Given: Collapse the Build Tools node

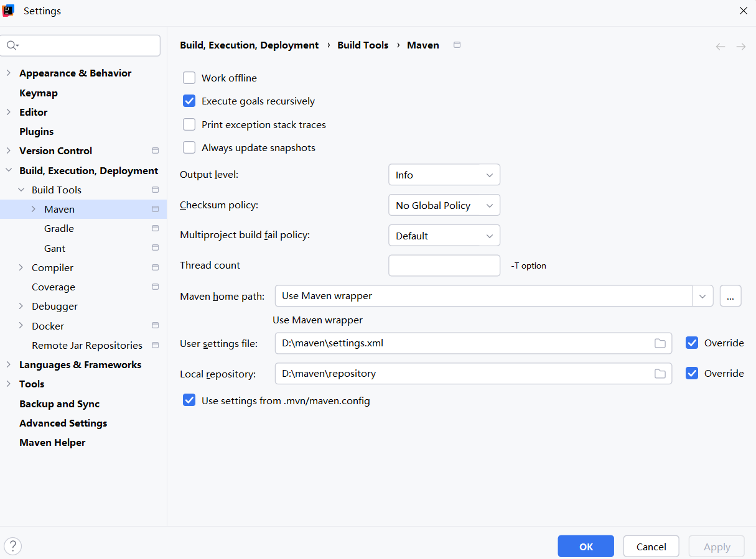Looking at the screenshot, I should tap(21, 190).
